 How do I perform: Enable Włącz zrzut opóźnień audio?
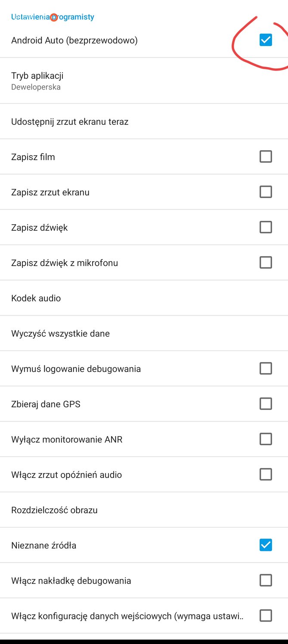266,474
